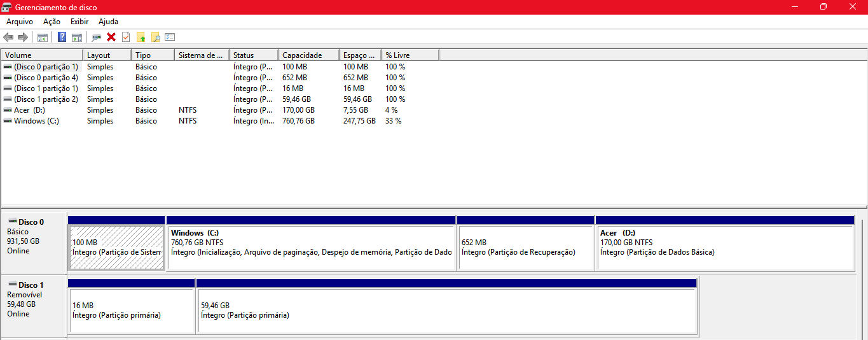Click the folder with magnifier icon
The height and width of the screenshot is (340, 868).
(155, 37)
